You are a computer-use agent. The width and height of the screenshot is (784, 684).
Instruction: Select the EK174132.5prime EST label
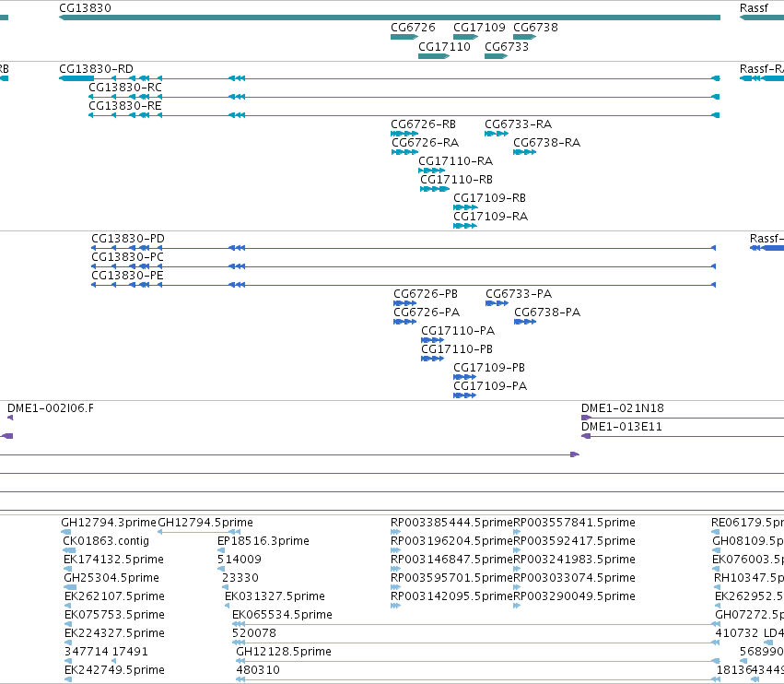(x=114, y=560)
